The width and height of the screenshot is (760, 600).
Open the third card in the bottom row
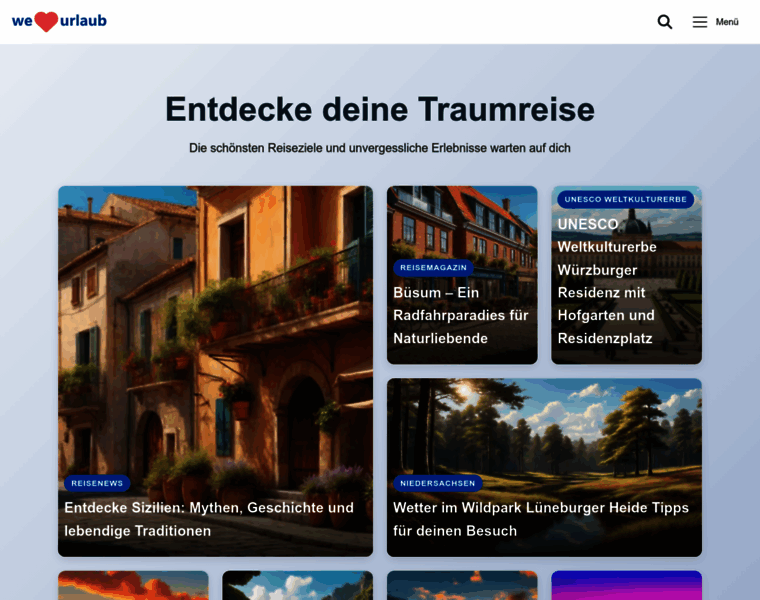pos(462,585)
